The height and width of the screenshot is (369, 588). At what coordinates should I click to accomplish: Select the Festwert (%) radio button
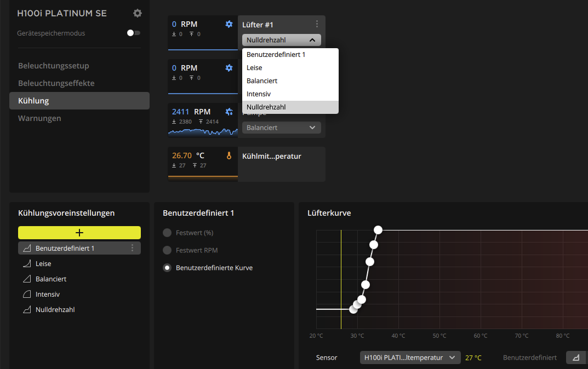coord(167,233)
